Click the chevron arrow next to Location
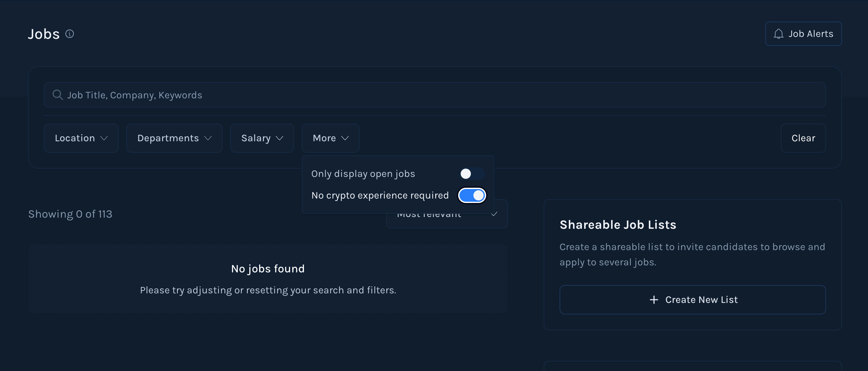 (104, 138)
